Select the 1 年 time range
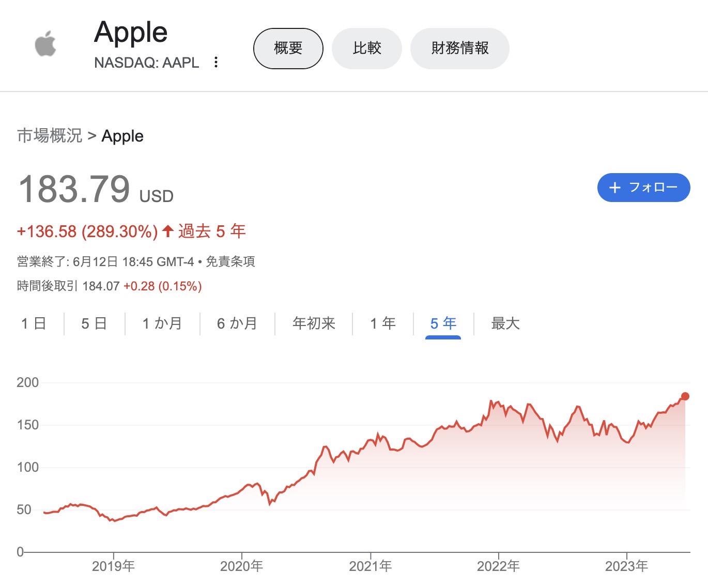Screen dimensions: 708x588 tap(383, 324)
